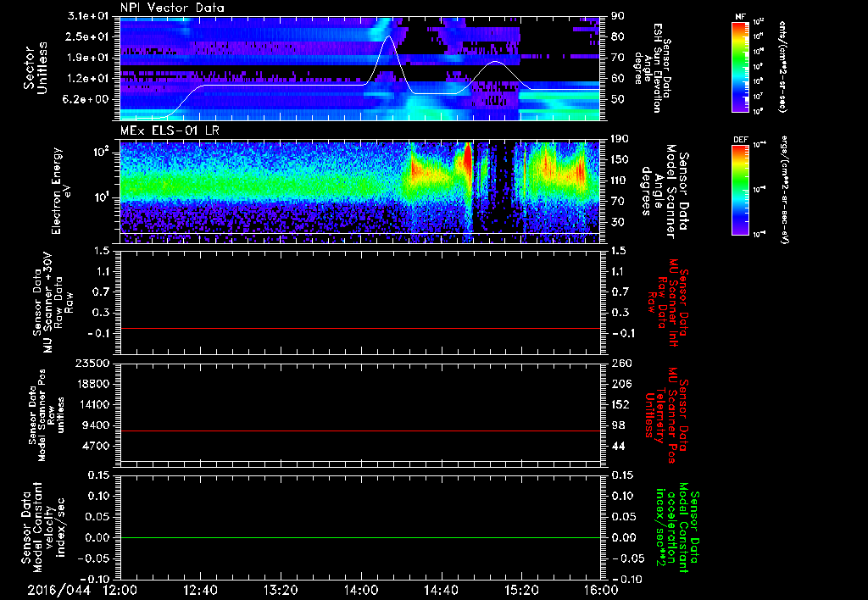Click the '2016/044' date label
This screenshot has height=600, width=868.
[x=58, y=591]
